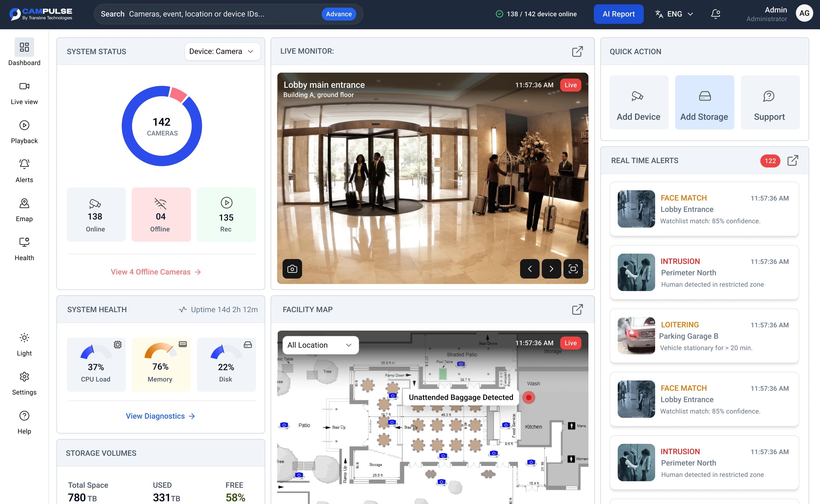The image size is (820, 504).
Task: Go to the next camera feed
Action: (551, 269)
